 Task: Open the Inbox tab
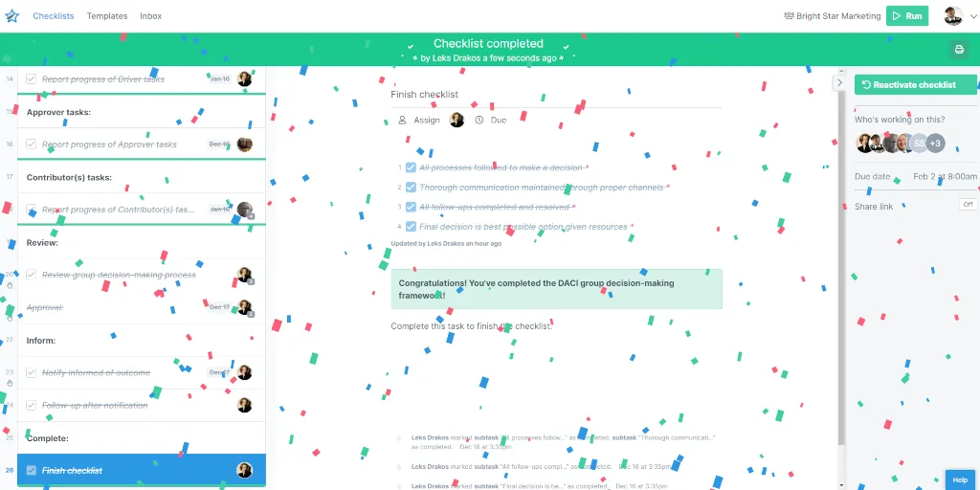tap(150, 16)
